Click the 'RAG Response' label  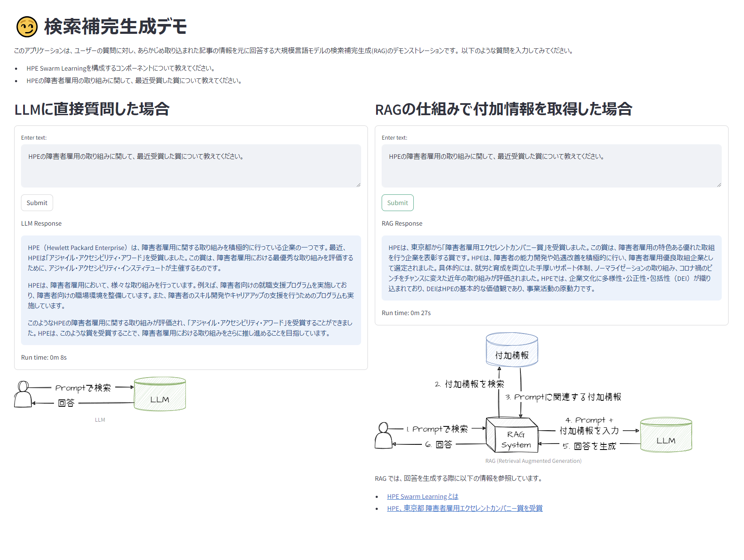[x=402, y=223]
